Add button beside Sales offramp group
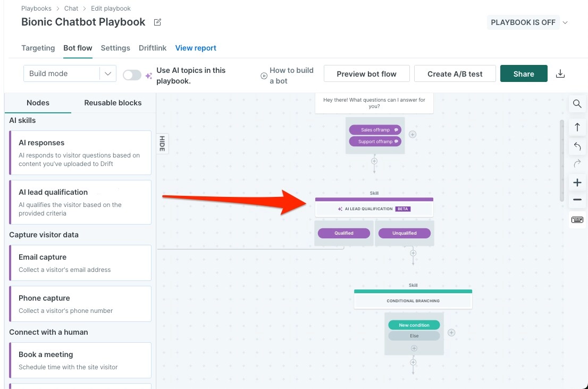The image size is (588, 389). point(412,135)
